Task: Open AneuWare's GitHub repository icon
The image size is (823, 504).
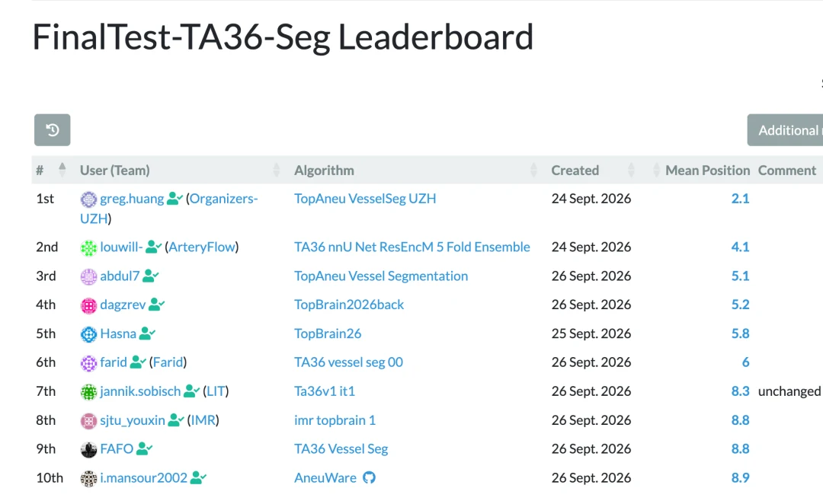Action: click(369, 478)
